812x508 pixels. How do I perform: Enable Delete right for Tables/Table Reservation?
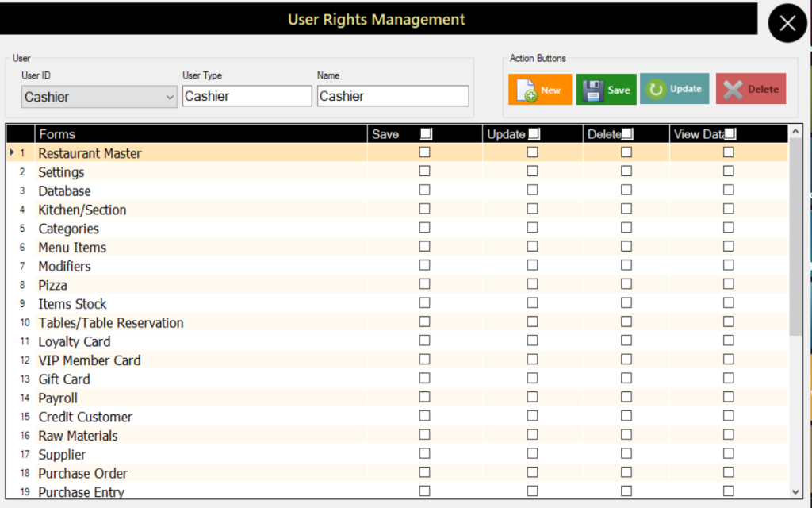tap(626, 321)
